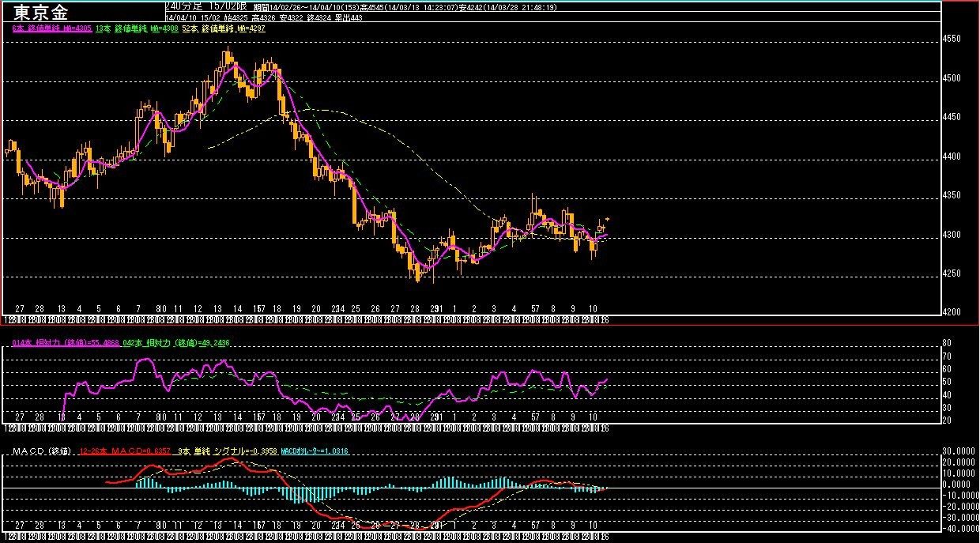This screenshot has height=543, width=980.
Task: Click the 4250 price axis label
Action: [x=952, y=274]
